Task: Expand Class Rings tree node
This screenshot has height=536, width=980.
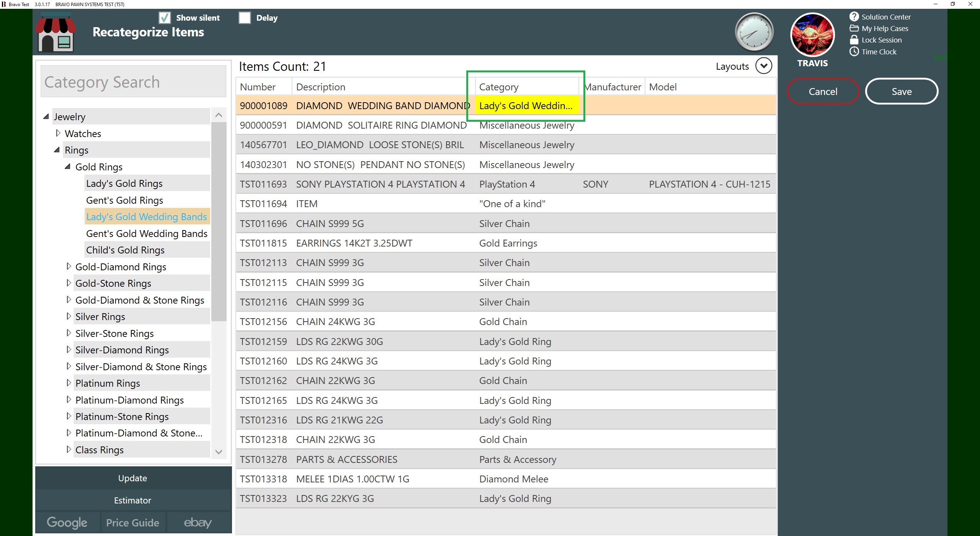Action: point(69,449)
